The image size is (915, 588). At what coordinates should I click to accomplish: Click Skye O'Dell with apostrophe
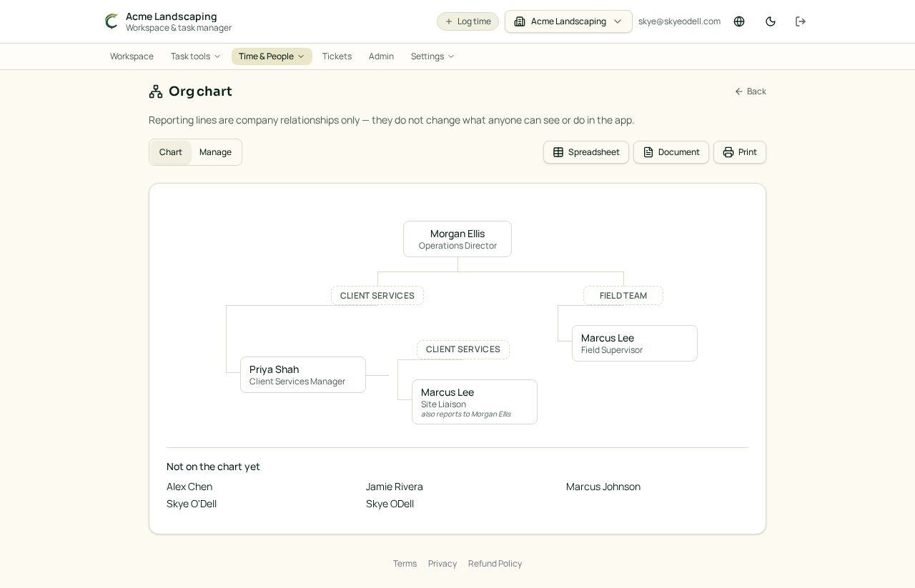(x=192, y=504)
